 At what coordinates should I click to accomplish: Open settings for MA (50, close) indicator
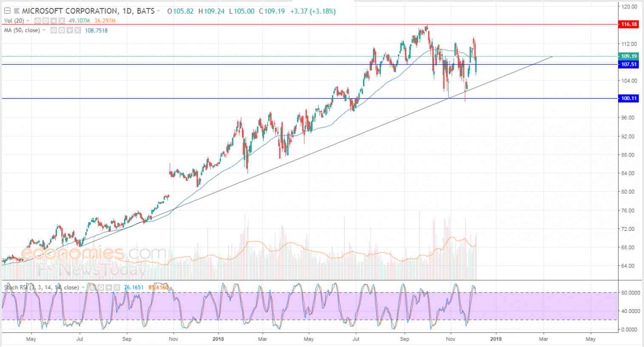coord(62,31)
